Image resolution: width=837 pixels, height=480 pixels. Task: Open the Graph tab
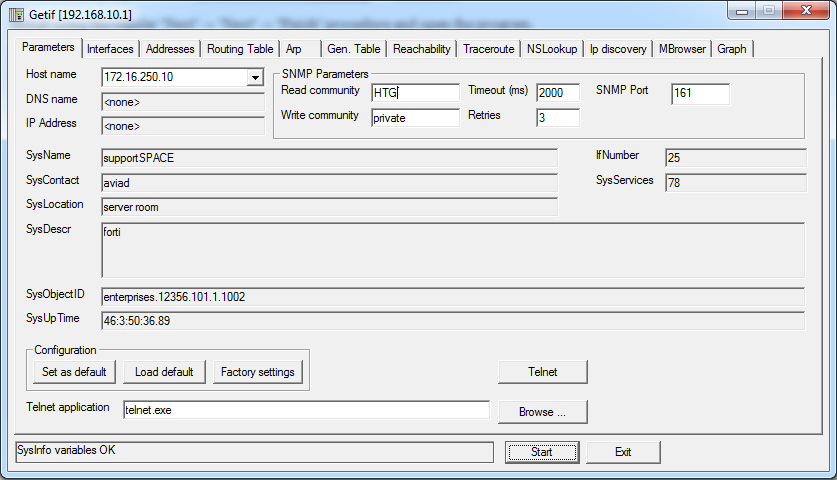(x=731, y=49)
